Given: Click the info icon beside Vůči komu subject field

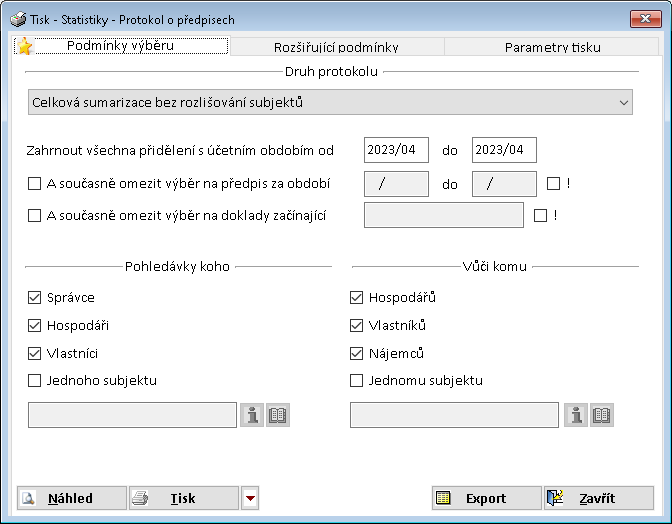Looking at the screenshot, I should [575, 416].
